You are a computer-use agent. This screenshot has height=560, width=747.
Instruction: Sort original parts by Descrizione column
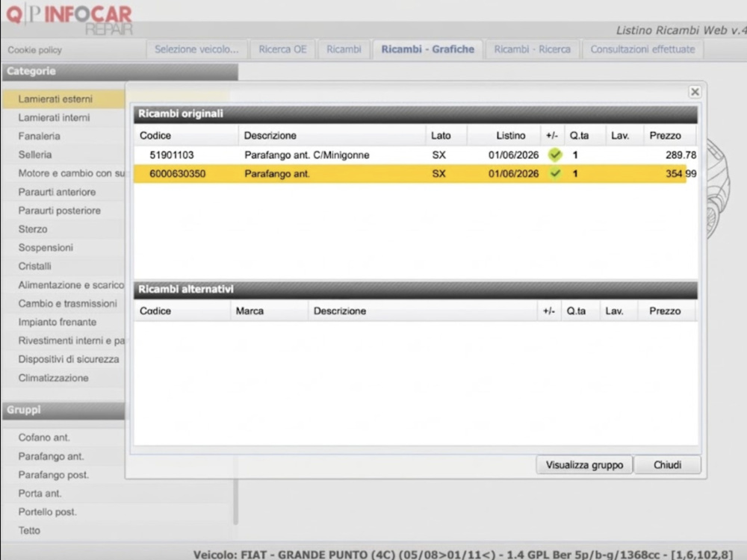(x=332, y=136)
